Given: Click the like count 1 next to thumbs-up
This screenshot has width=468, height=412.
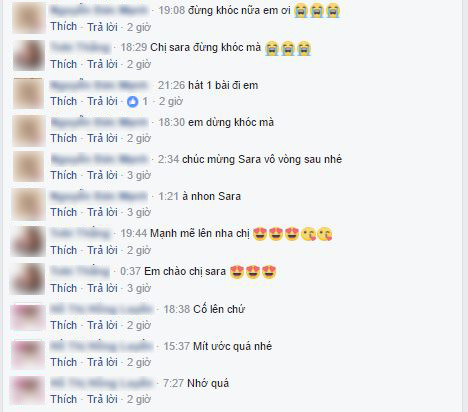Looking at the screenshot, I should click(x=145, y=101).
